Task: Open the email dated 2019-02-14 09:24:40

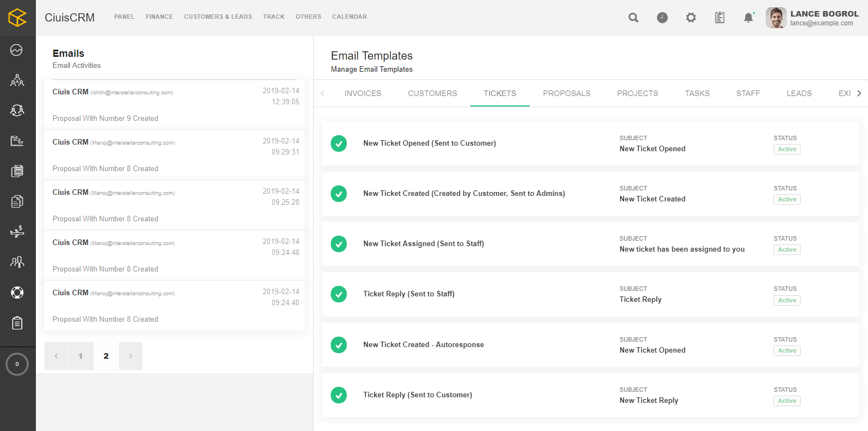Action: 174,306
